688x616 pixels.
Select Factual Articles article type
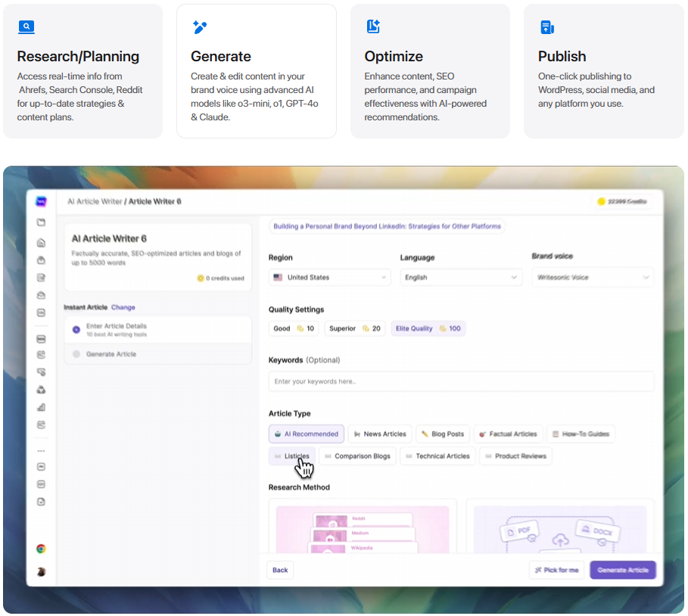point(508,434)
